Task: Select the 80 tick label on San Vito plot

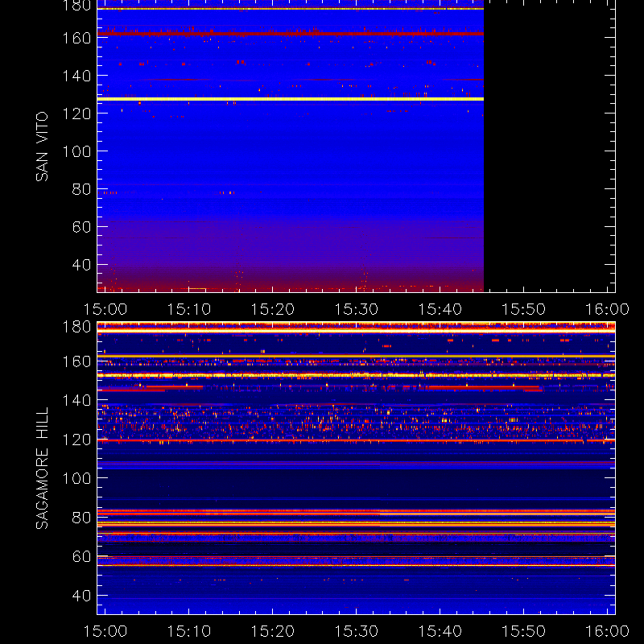Action: pos(81,189)
